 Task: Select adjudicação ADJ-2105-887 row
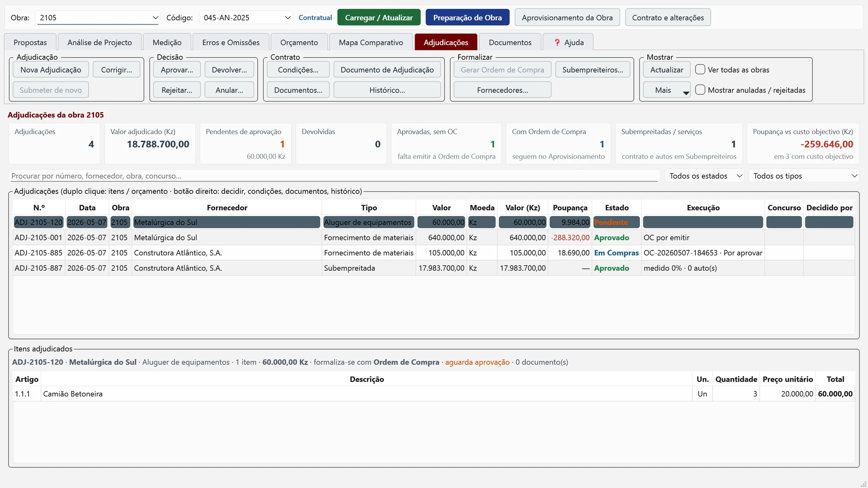434,268
